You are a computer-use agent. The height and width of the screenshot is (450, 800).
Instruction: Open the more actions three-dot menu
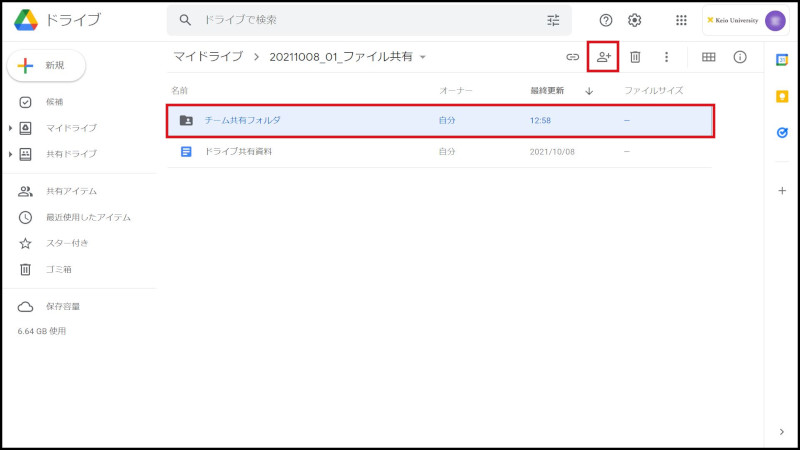point(666,57)
